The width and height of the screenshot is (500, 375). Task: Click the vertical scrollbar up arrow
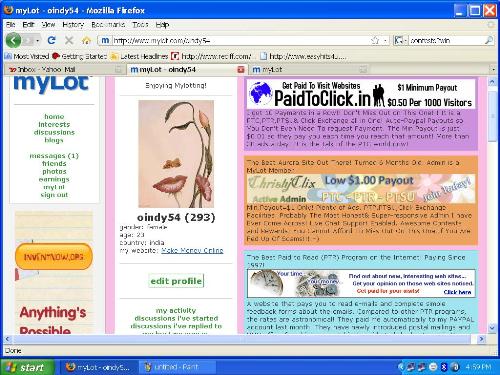pos(493,82)
